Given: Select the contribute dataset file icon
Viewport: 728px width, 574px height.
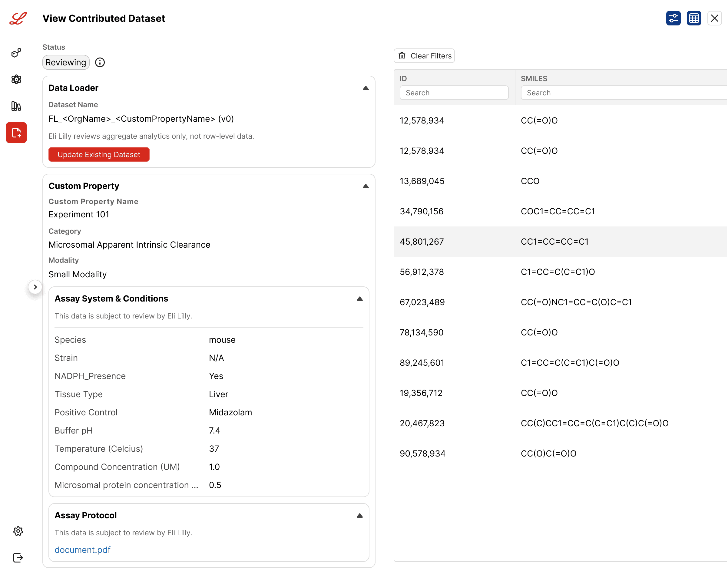Looking at the screenshot, I should (x=16, y=133).
